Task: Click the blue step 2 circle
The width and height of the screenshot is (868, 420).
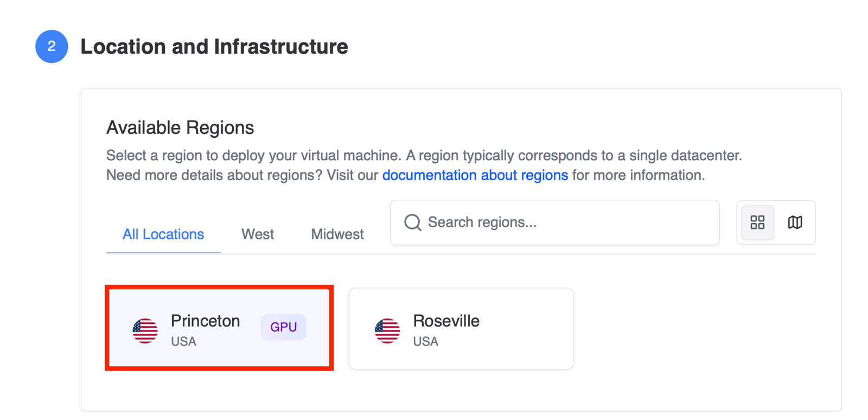Action: [x=52, y=47]
